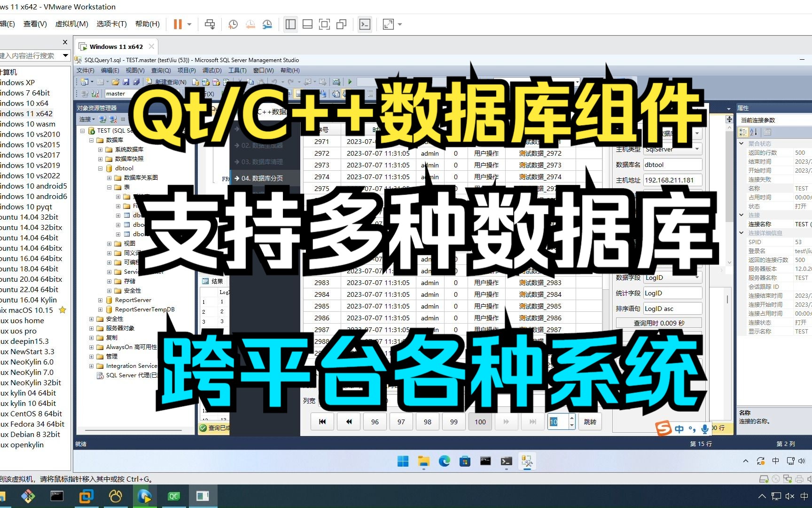Screen dimensions: 812x508
Task: Click the stretch guest display icon
Action: [x=389, y=24]
